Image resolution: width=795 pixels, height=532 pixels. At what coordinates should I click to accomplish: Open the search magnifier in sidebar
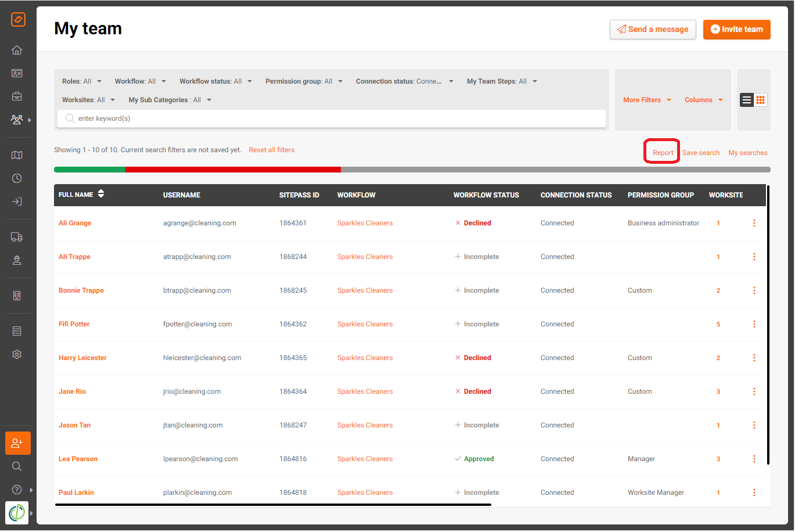[17, 466]
